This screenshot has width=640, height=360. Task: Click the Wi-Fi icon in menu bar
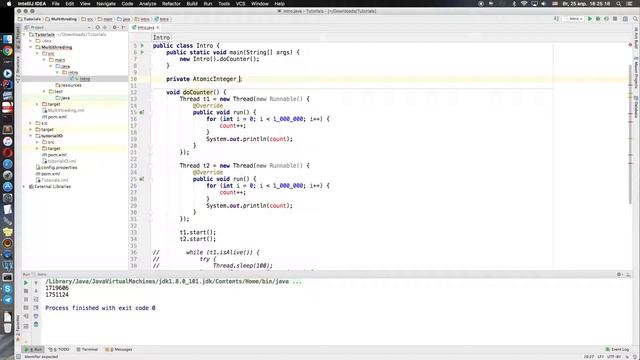[524, 4]
